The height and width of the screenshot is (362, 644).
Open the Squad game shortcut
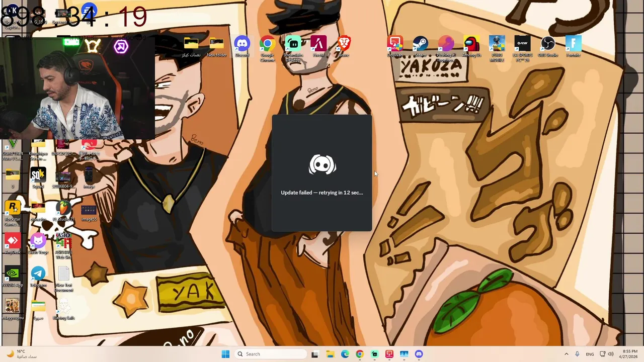pyautogui.click(x=38, y=178)
